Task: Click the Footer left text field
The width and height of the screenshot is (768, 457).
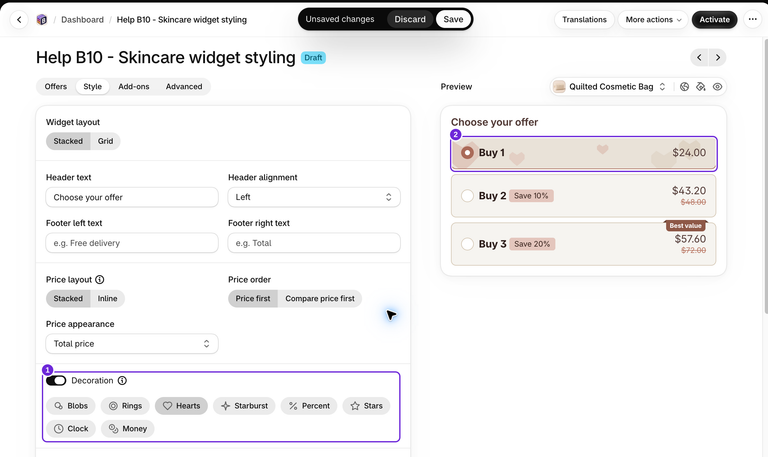Action: [132, 243]
